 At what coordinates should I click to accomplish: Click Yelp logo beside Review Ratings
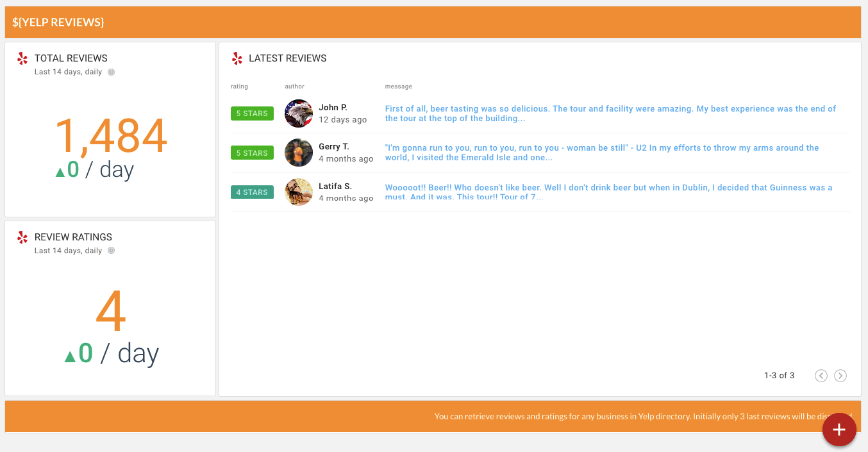point(22,237)
